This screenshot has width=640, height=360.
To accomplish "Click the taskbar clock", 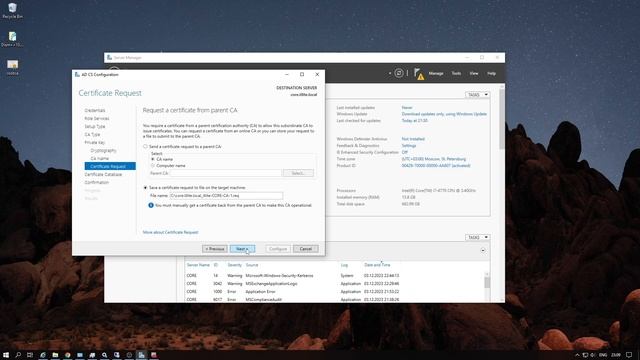I will 616,355.
